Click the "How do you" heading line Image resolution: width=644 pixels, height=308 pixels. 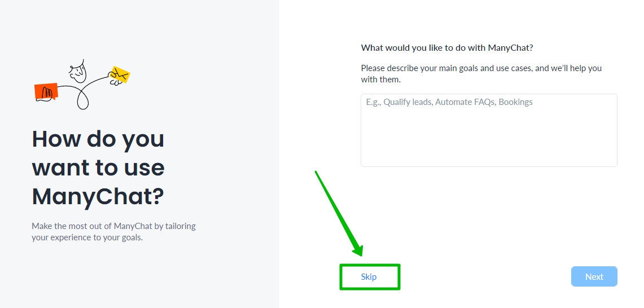click(x=98, y=139)
